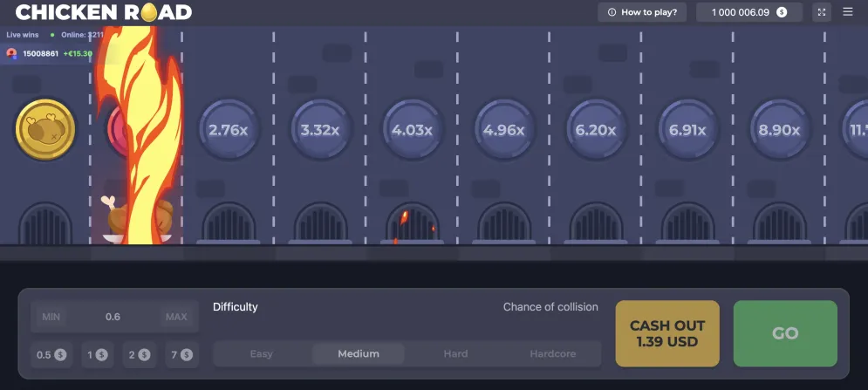Click the Live wins label
Viewport: 868px width, 390px height.
coord(23,35)
